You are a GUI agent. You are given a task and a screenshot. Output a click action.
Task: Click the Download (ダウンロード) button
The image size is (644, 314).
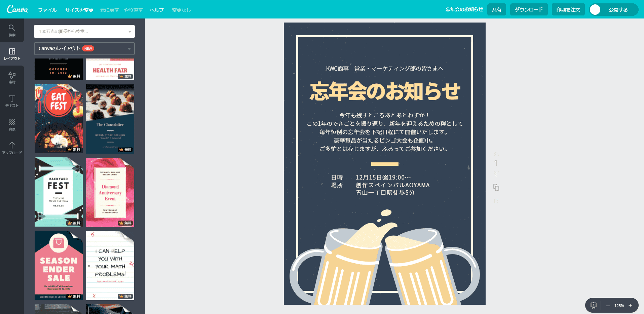point(529,10)
